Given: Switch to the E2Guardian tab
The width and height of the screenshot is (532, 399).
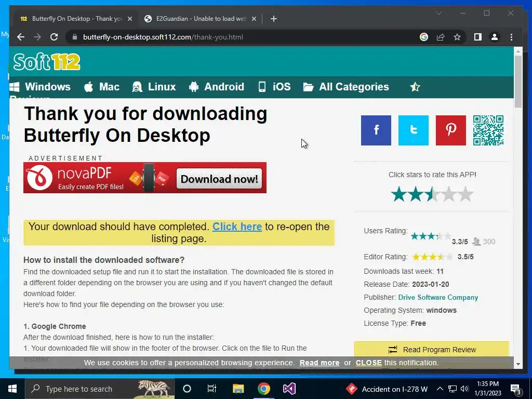Looking at the screenshot, I should (x=200, y=19).
